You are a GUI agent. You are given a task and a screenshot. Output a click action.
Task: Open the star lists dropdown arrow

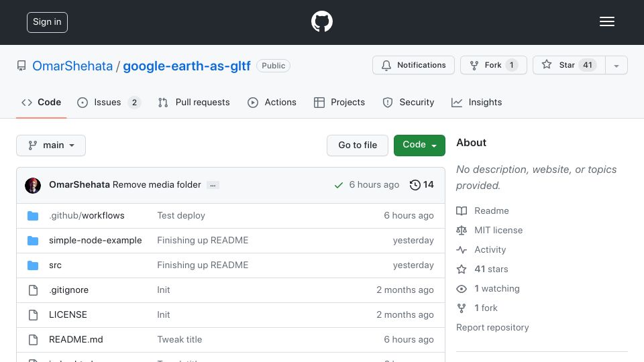(x=616, y=66)
